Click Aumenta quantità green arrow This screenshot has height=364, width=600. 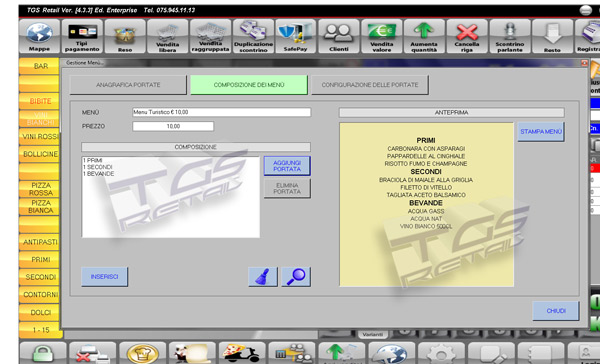pos(424,36)
